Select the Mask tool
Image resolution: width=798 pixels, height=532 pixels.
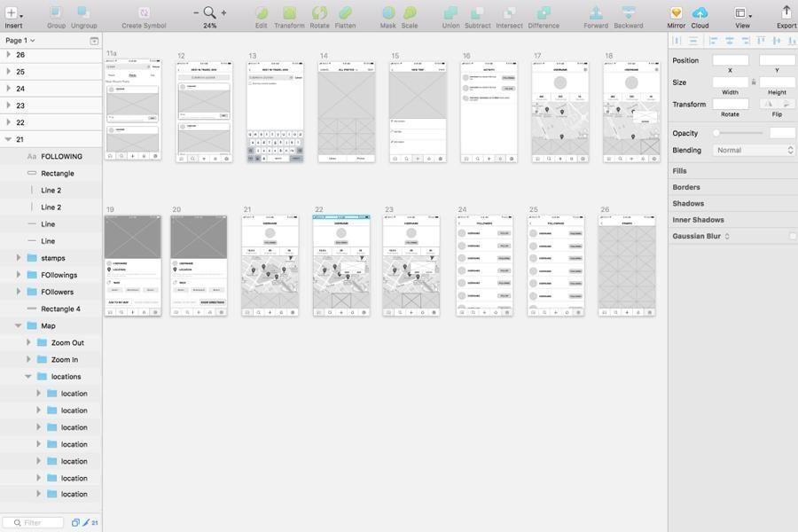tap(388, 13)
